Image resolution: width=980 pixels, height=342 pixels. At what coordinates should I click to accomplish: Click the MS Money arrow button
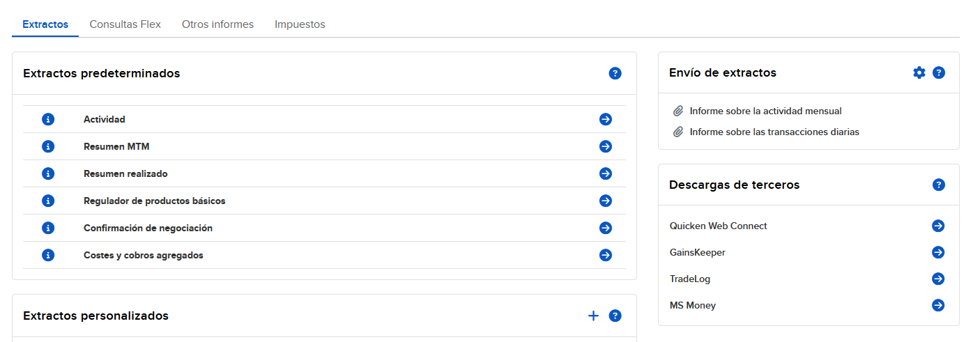pos(938,305)
